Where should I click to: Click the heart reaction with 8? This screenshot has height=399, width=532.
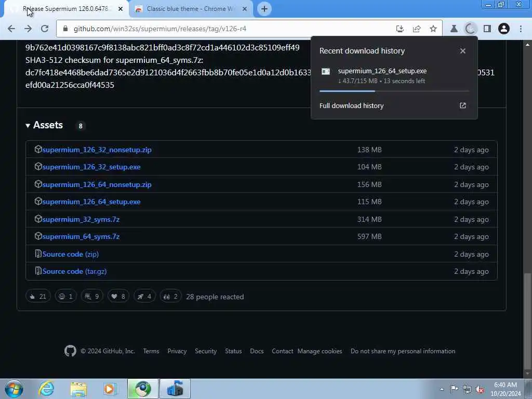[118, 297]
